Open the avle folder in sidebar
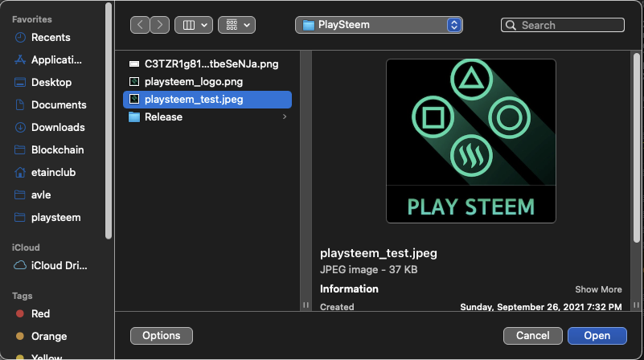 pyautogui.click(x=41, y=195)
